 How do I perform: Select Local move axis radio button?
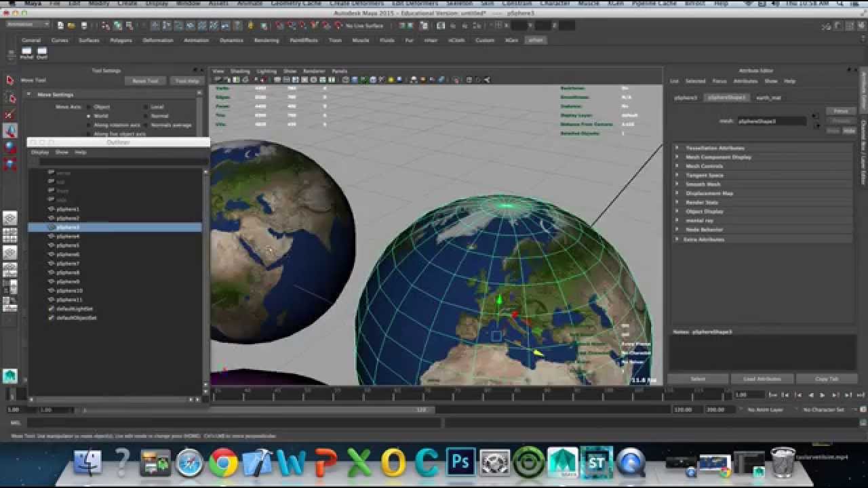pos(145,107)
